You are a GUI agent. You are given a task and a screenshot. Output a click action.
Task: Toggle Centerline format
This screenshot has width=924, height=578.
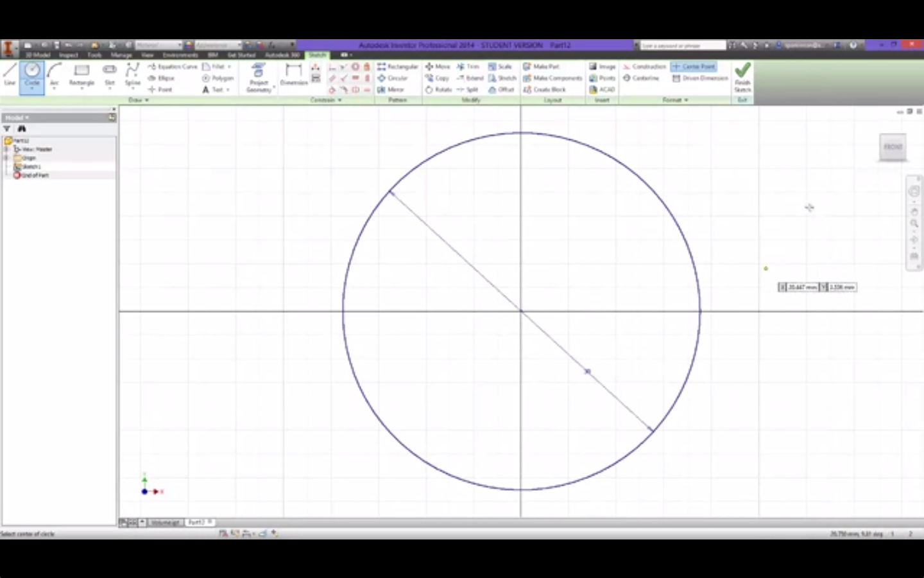pos(640,78)
